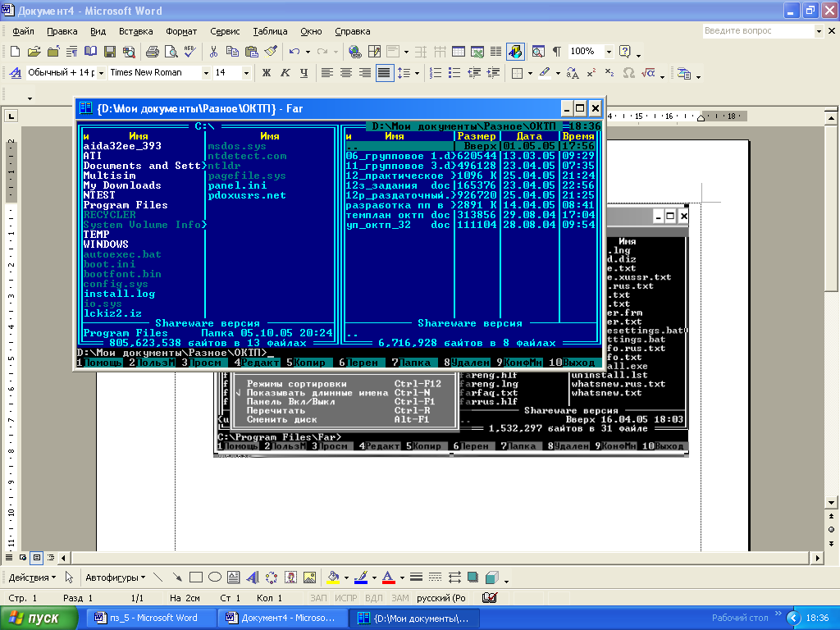Image resolution: width=840 pixels, height=630 pixels.
Task: Open the file open folder icon
Action: coord(34,52)
